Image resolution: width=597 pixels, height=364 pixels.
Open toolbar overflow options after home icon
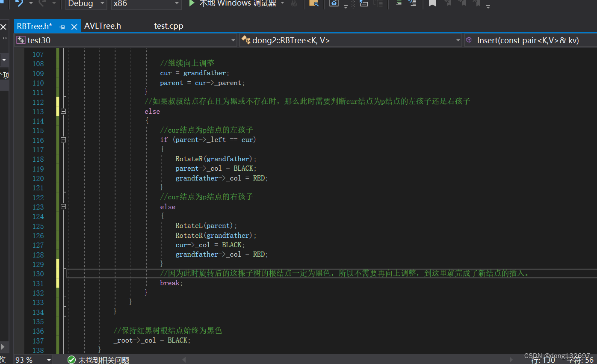pos(346,6)
